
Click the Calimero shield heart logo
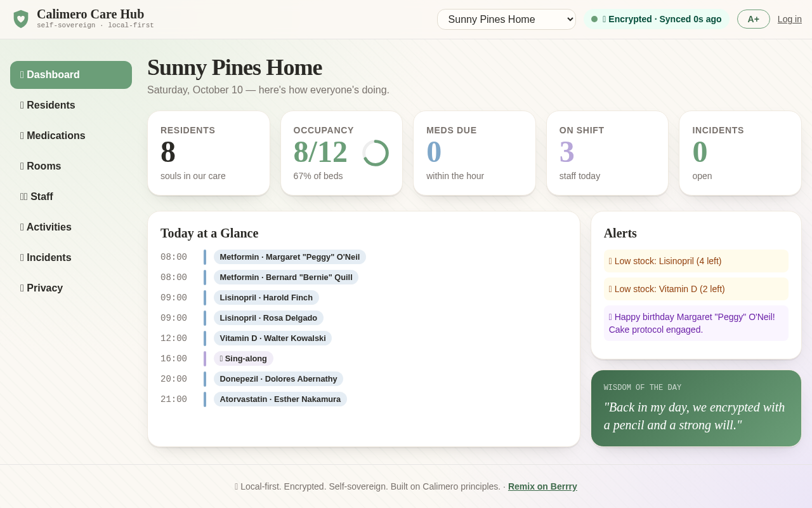[21, 19]
